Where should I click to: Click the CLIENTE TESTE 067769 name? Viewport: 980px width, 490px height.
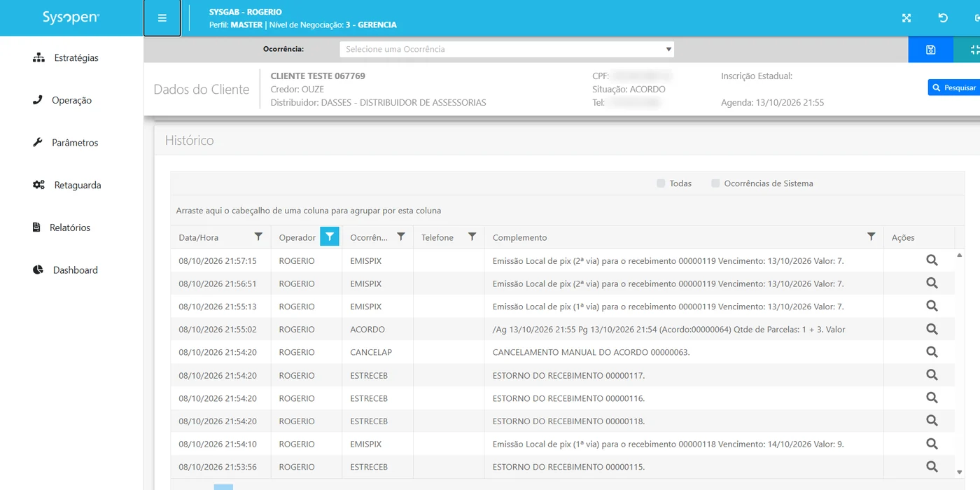pyautogui.click(x=318, y=76)
